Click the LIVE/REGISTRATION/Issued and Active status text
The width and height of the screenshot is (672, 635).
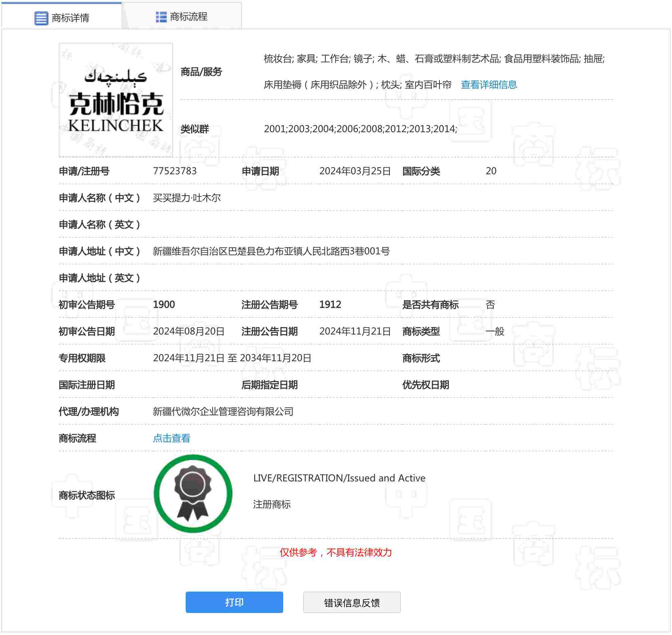[339, 478]
